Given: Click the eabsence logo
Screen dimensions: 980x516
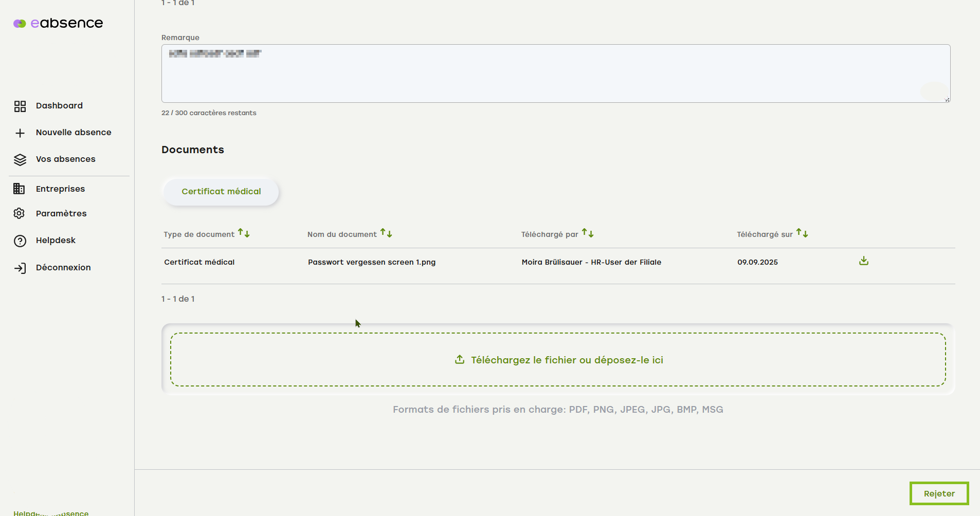Looking at the screenshot, I should [x=58, y=23].
